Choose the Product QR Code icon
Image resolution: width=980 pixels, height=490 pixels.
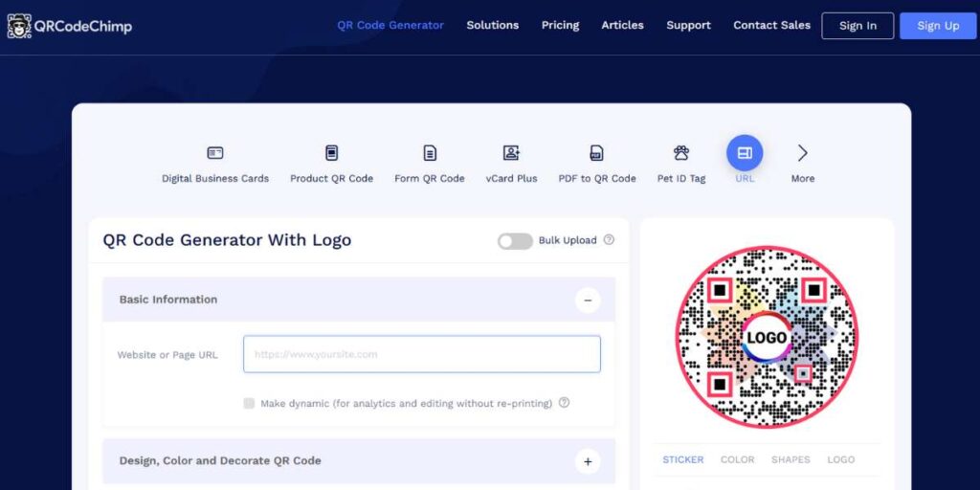pos(331,153)
